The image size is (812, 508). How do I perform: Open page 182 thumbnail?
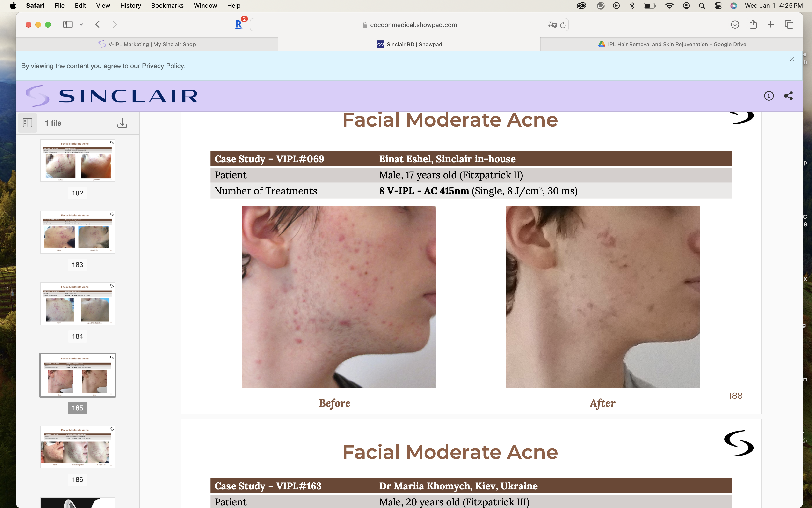point(78,161)
